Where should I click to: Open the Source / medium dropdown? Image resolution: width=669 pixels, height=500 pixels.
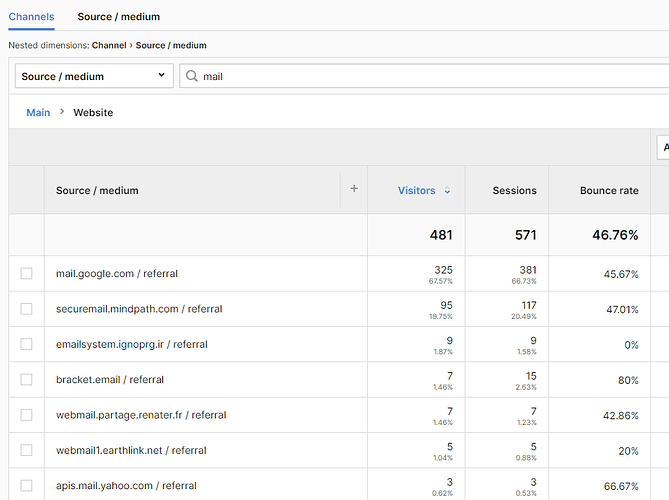[x=94, y=76]
